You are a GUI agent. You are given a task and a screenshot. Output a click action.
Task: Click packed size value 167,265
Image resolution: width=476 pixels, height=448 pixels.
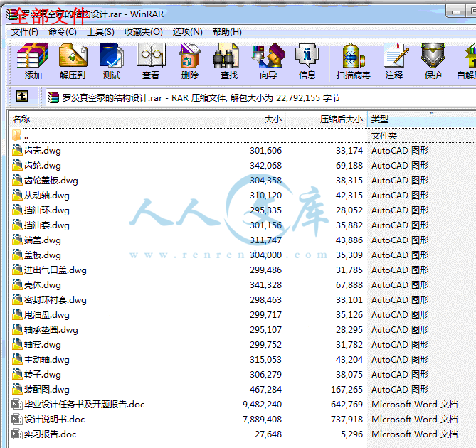pos(347,389)
